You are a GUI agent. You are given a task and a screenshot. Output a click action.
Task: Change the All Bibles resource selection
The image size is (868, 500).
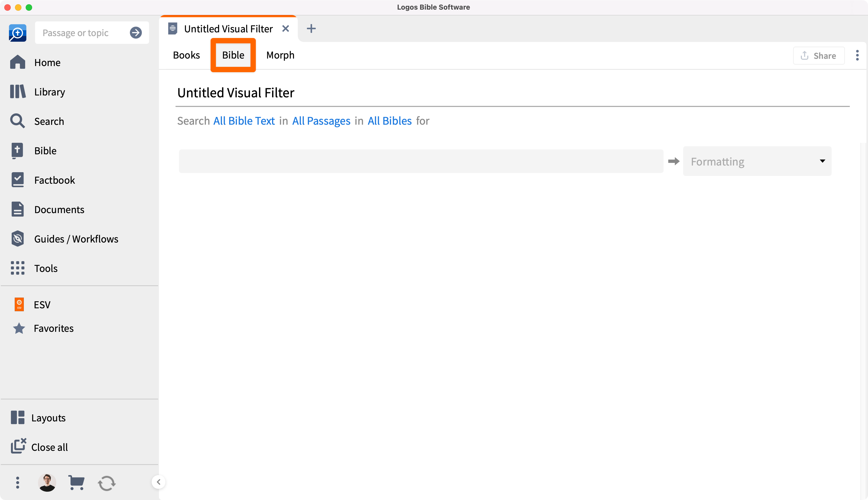(x=389, y=121)
